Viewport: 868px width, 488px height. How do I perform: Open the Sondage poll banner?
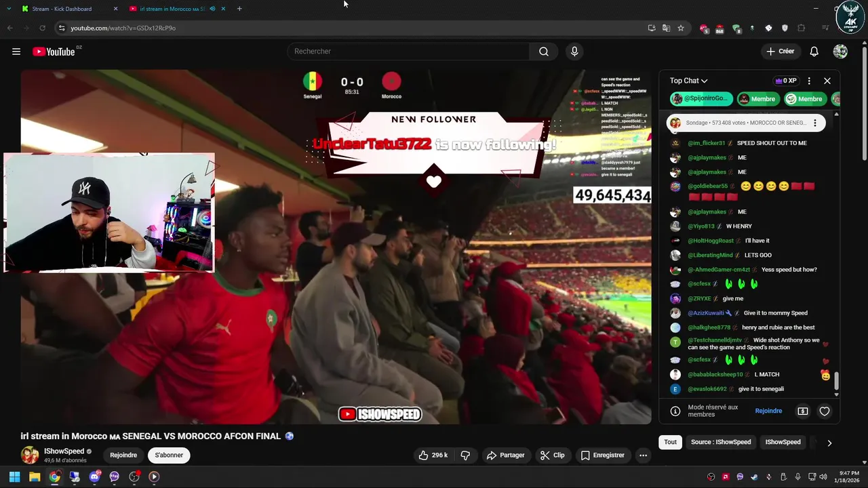(745, 123)
